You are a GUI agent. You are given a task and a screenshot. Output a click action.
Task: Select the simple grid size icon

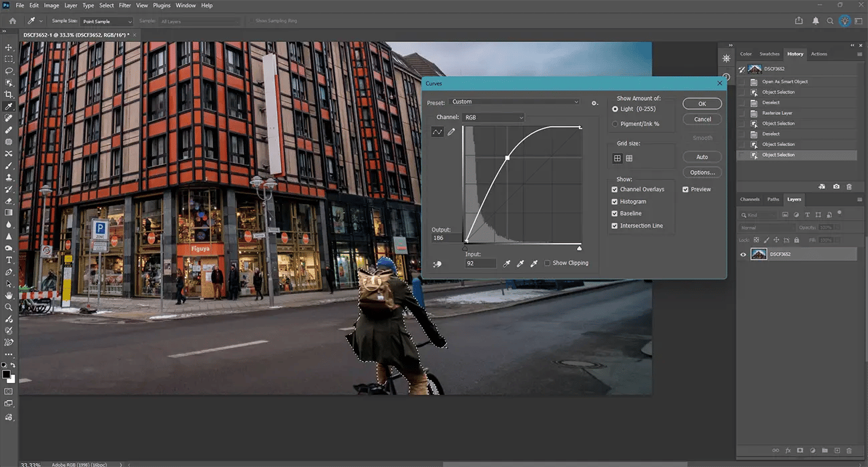[x=617, y=158]
